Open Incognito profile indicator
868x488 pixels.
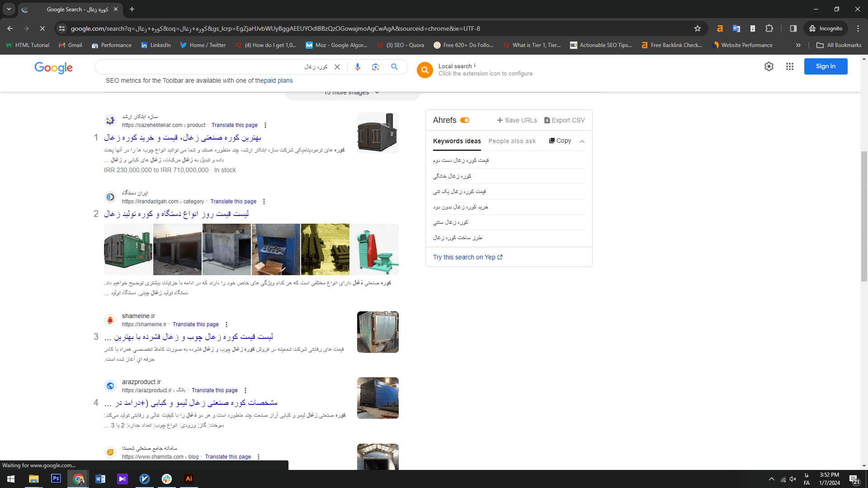pos(826,28)
